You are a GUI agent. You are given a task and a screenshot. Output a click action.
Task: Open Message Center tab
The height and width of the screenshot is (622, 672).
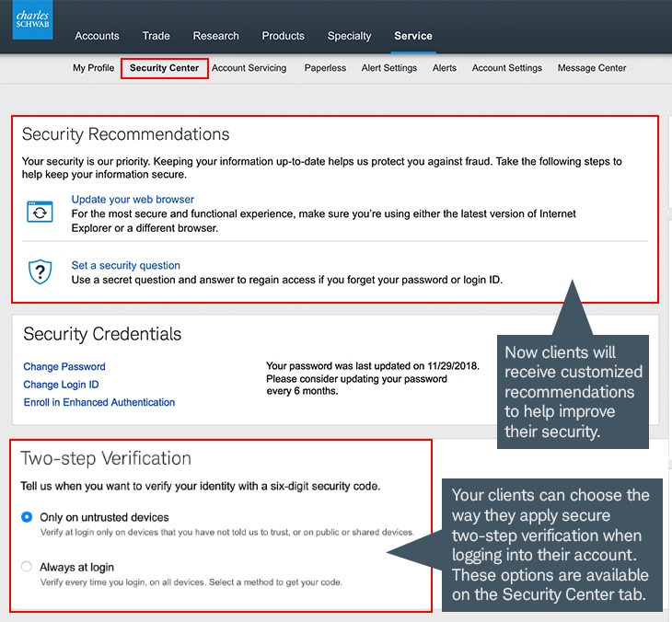[592, 68]
